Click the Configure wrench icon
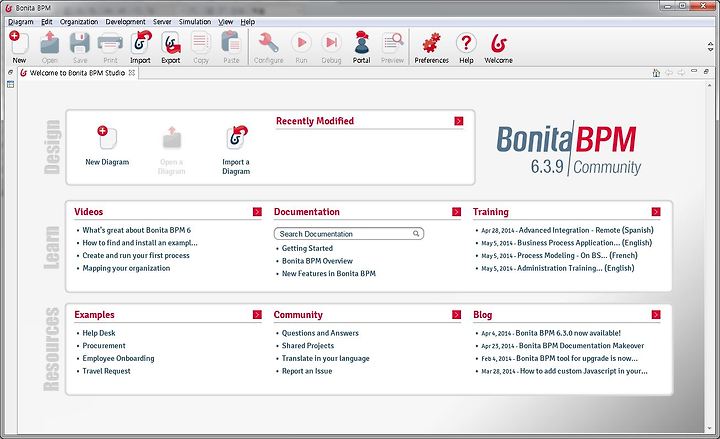Image resolution: width=720 pixels, height=439 pixels. click(268, 43)
